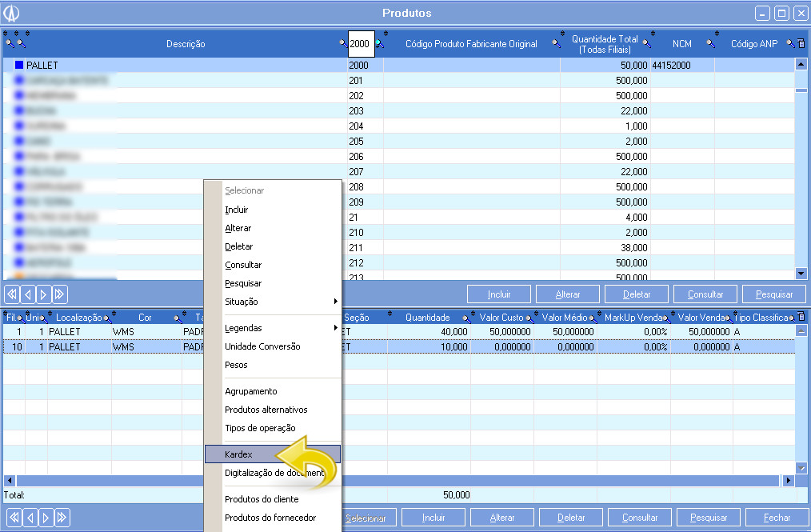Click blue square marker on PALLET row

(x=19, y=65)
